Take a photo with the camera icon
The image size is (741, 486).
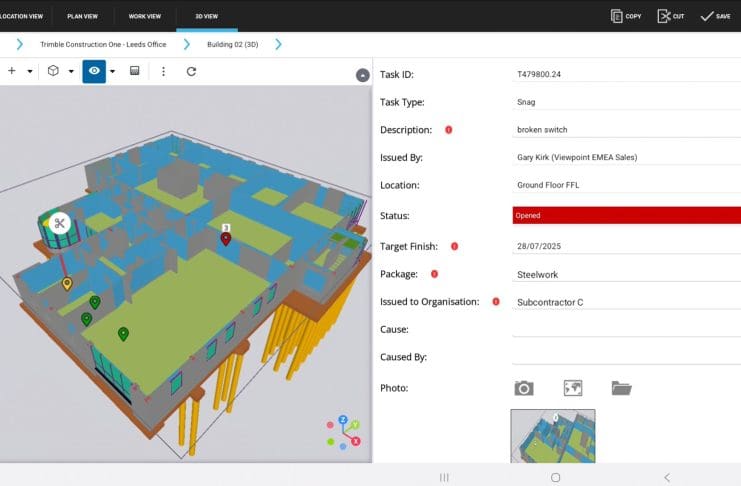(524, 388)
